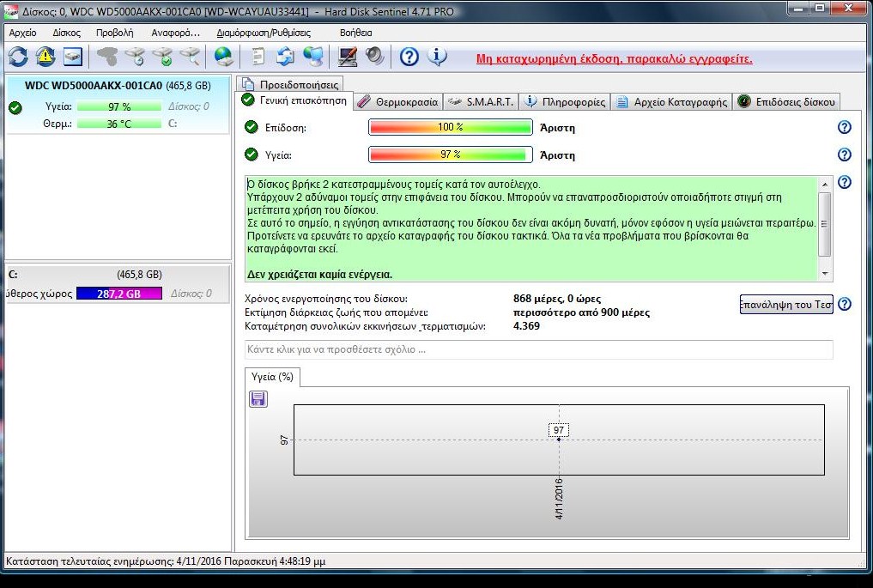Open the Προβολή menu
Viewport: 873px width, 588px height.
pyautogui.click(x=115, y=33)
